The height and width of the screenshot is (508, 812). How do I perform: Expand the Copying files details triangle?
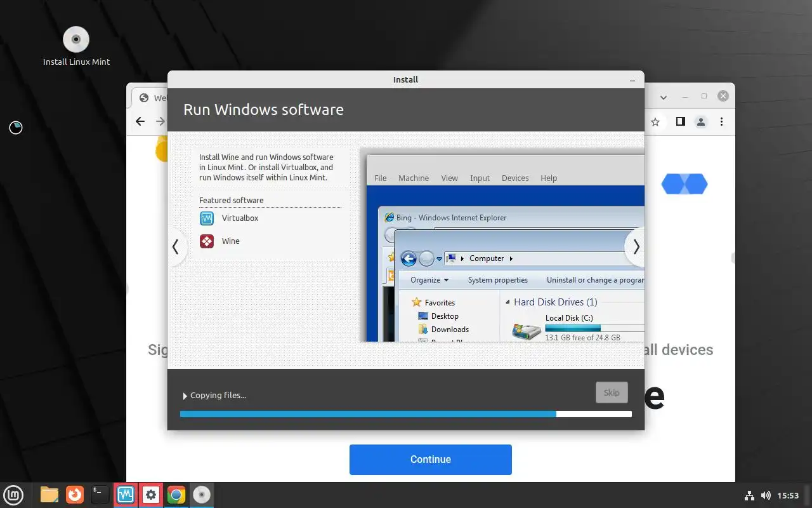185,396
